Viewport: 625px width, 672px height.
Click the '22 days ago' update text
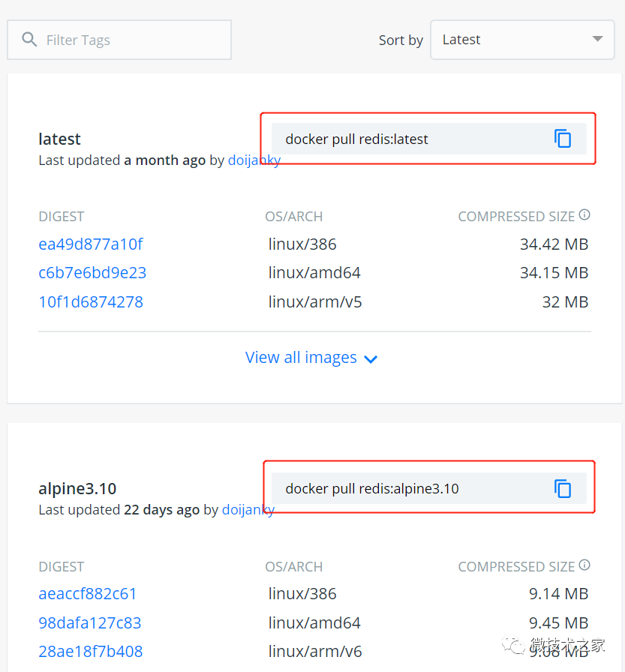click(x=161, y=510)
